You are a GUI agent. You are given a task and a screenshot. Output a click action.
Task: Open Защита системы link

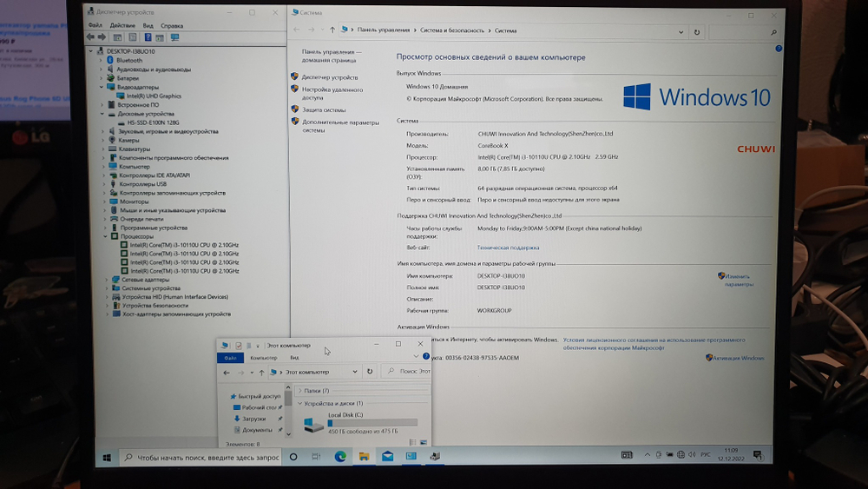pos(324,109)
